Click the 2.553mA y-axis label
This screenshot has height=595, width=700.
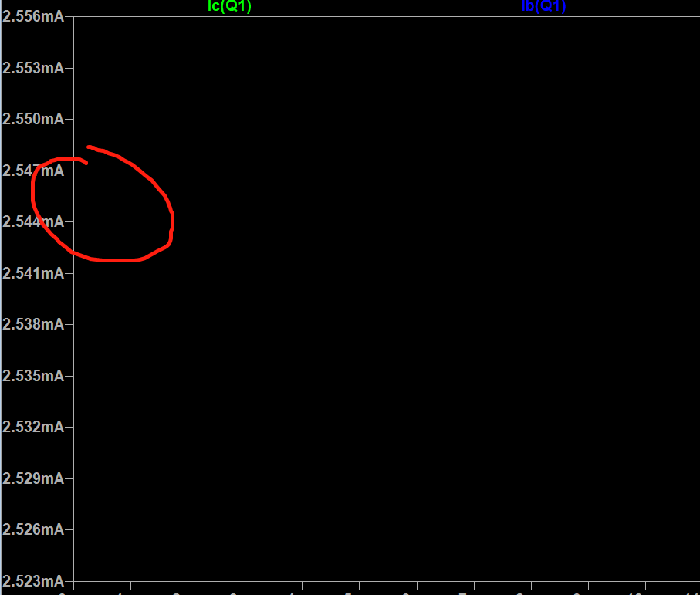click(x=33, y=68)
